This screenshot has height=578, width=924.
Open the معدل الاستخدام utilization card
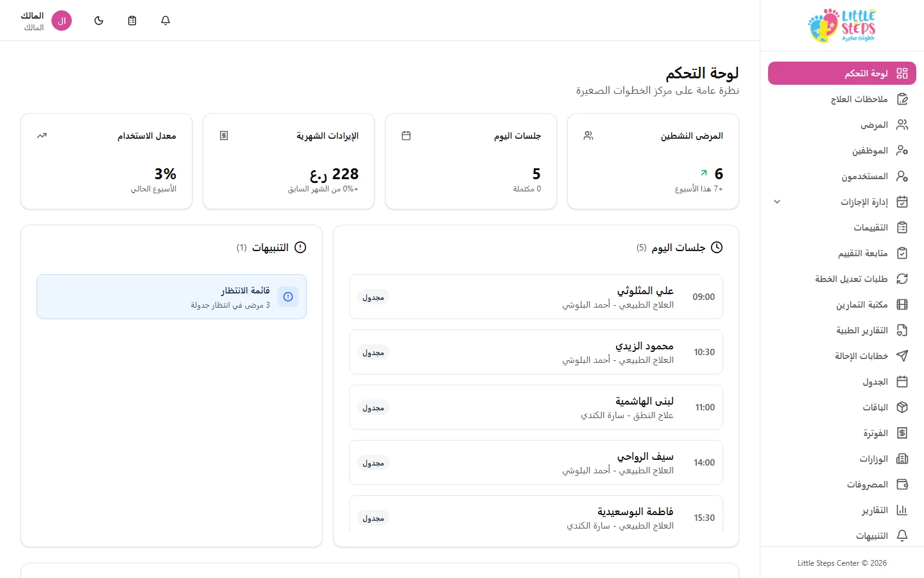[x=107, y=161]
